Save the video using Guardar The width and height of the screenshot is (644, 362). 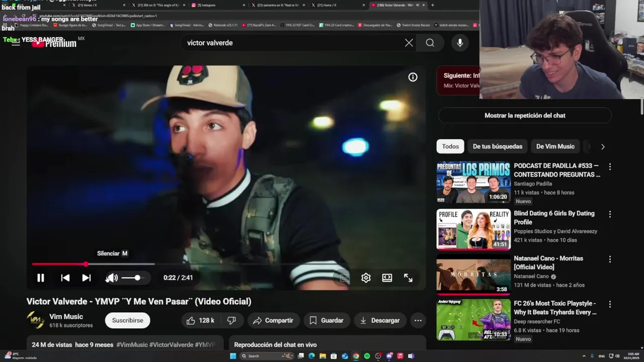coord(327,320)
